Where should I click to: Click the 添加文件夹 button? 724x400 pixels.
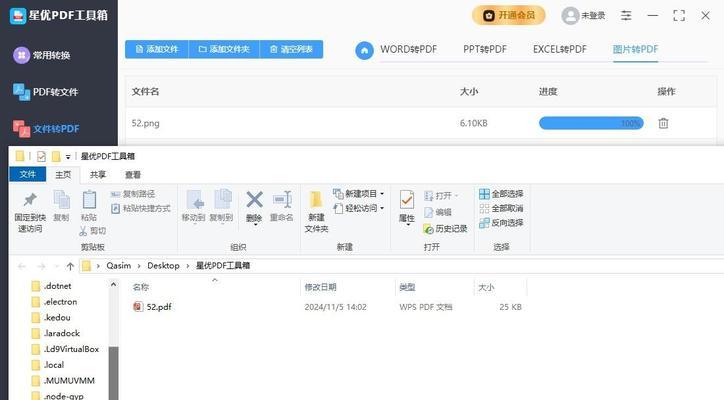point(224,49)
